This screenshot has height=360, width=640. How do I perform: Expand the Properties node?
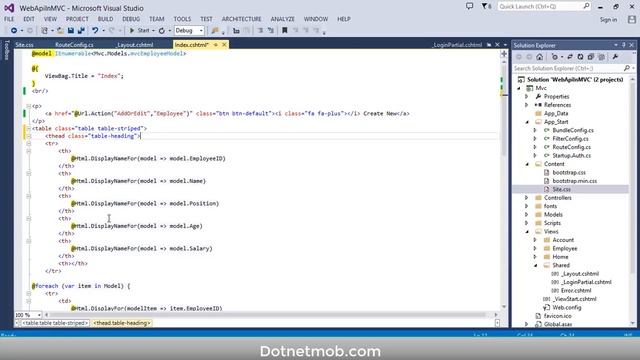click(527, 97)
